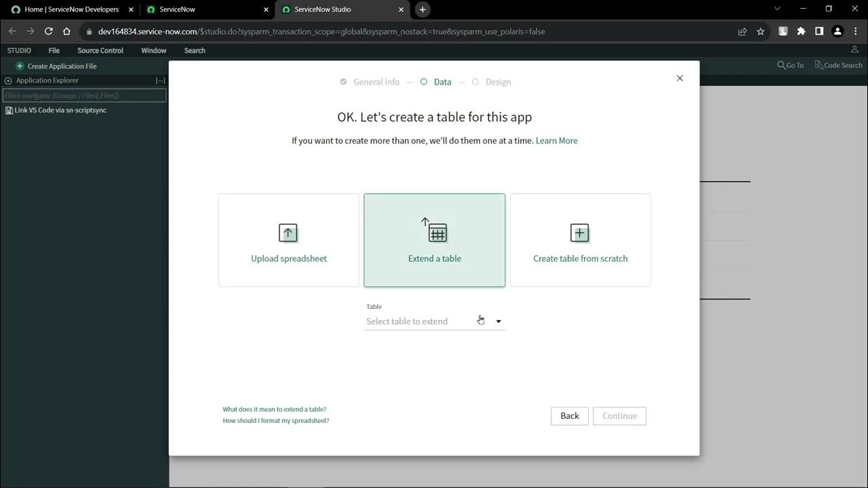Open Code Search in Studio
Image resolution: width=868 pixels, height=488 pixels.
(839, 66)
